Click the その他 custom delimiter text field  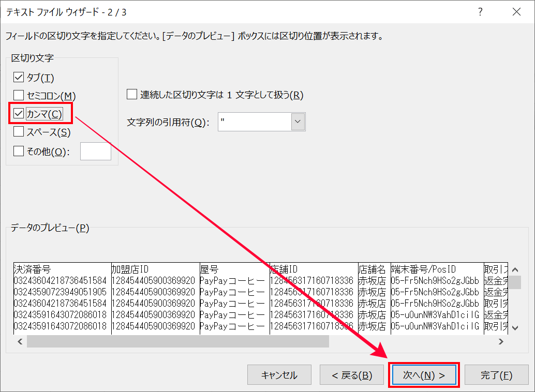(96, 151)
